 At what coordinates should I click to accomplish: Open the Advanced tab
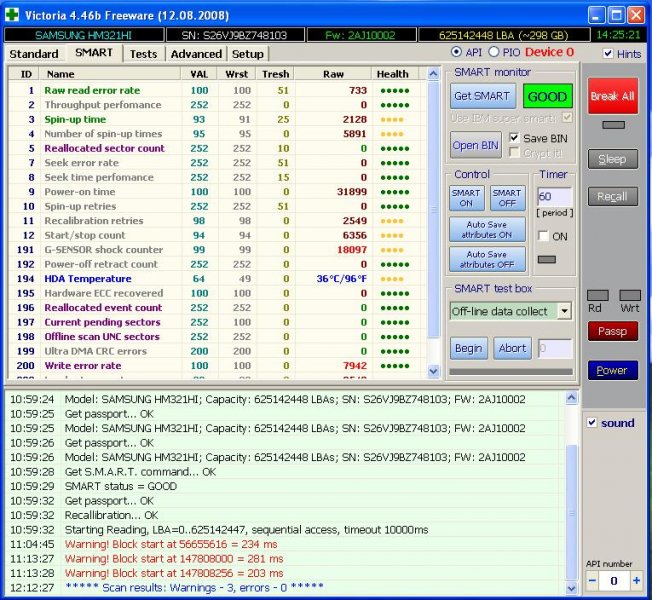(x=196, y=53)
